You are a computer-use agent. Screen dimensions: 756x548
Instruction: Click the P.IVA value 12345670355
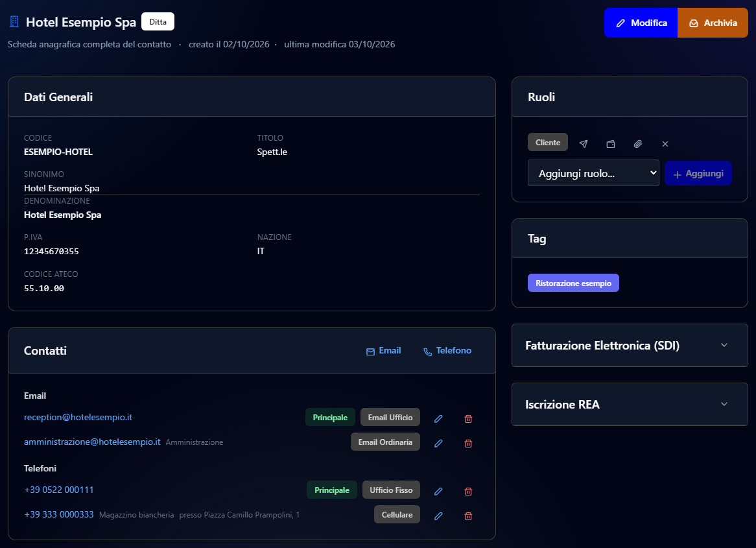[51, 252]
